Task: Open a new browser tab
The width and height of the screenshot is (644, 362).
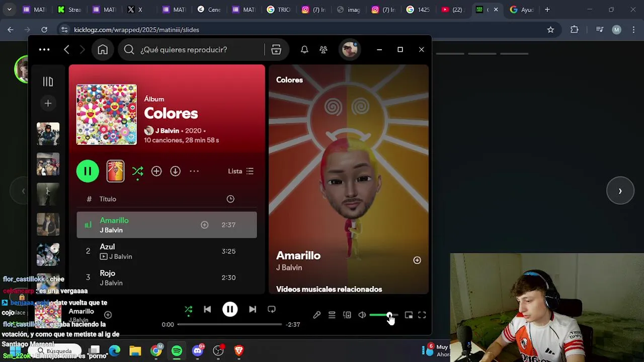Action: pos(547,10)
